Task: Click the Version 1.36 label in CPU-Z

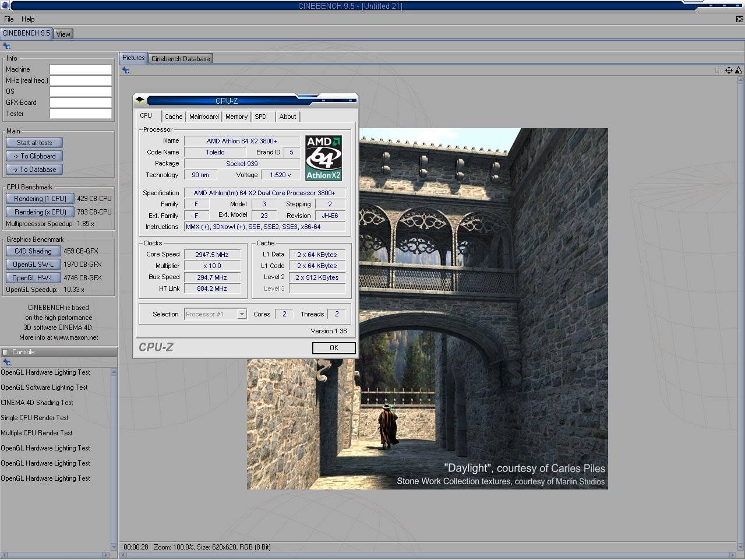Action: tap(329, 331)
